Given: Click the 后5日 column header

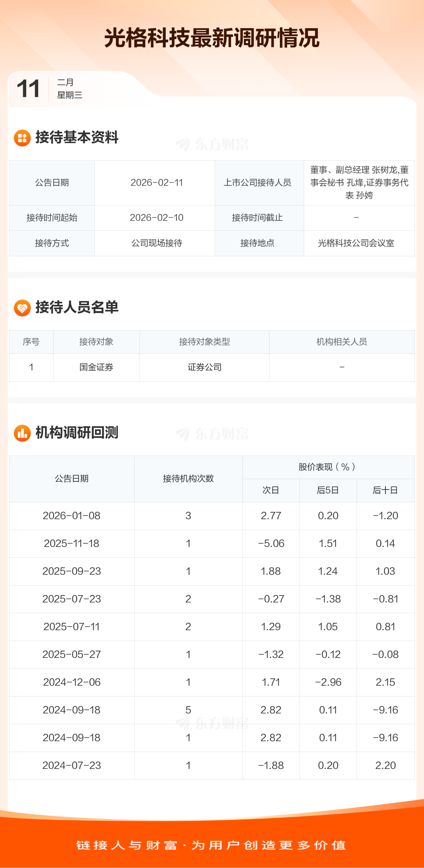Looking at the screenshot, I should [x=328, y=490].
